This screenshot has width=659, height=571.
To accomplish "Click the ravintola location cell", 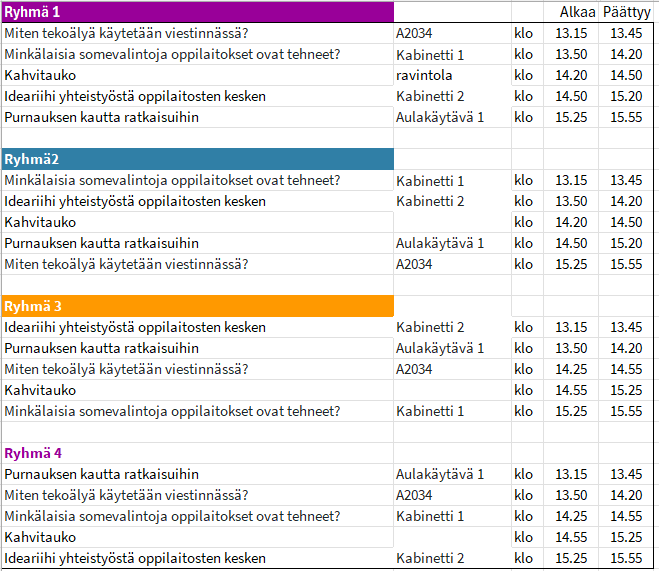I will 424,75.
